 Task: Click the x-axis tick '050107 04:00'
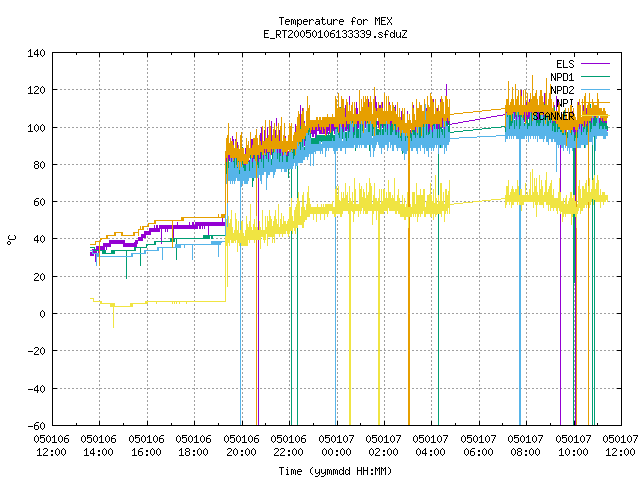tap(431, 446)
